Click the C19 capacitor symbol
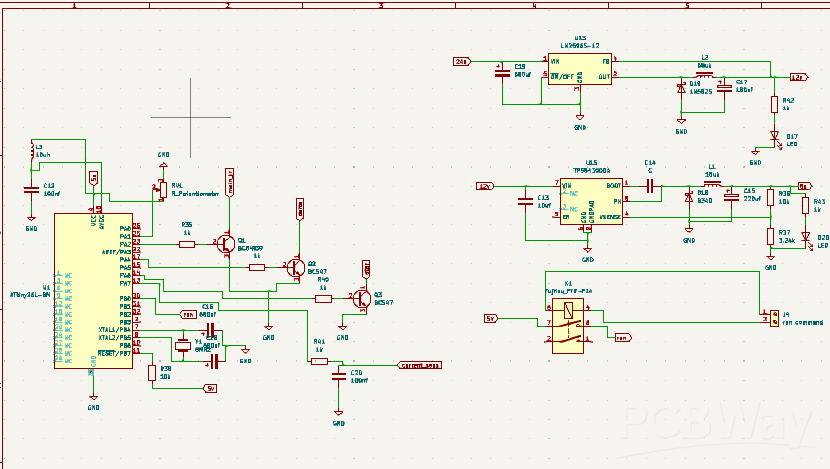 502,73
